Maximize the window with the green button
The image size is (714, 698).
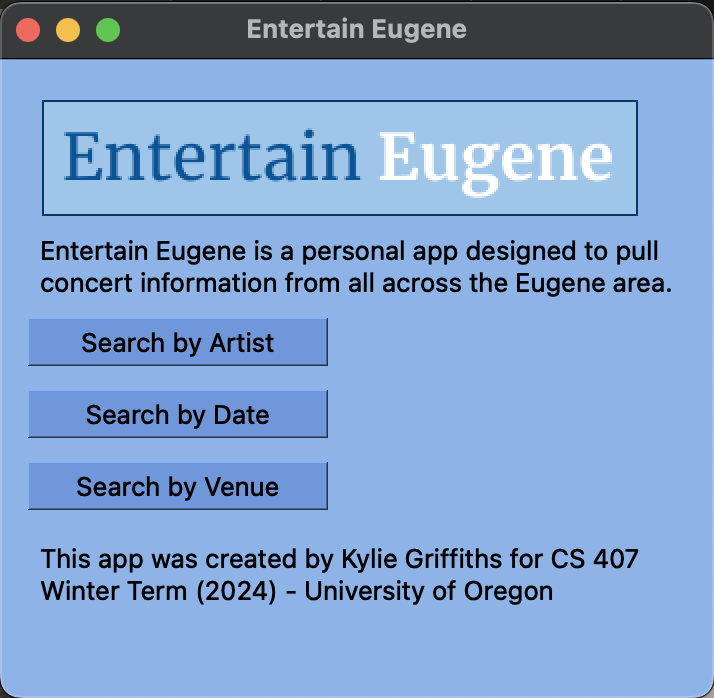[108, 30]
